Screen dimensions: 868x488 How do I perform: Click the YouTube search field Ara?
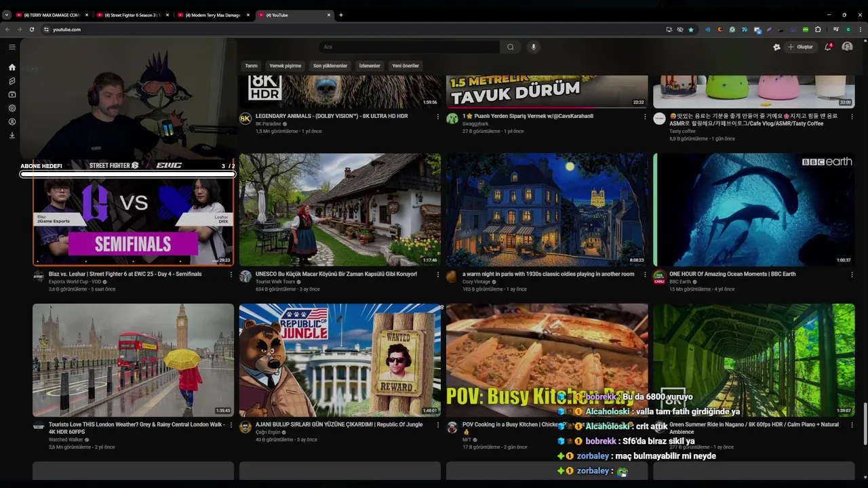coord(410,47)
